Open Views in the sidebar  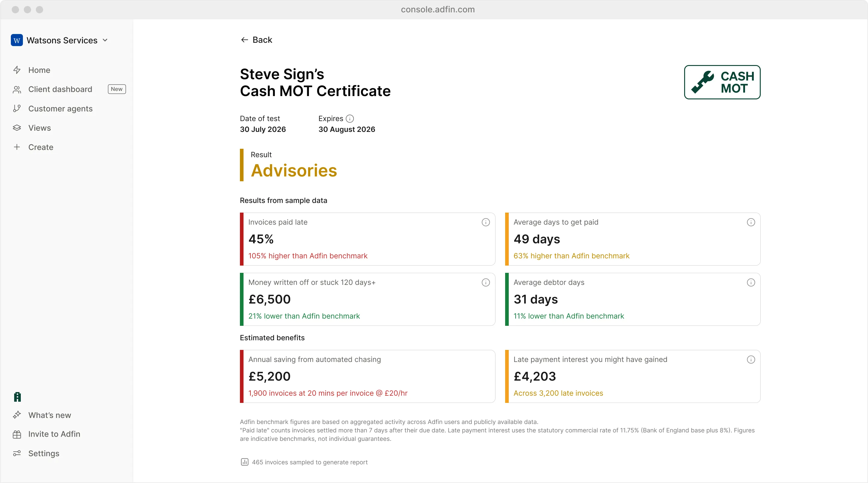pos(39,128)
